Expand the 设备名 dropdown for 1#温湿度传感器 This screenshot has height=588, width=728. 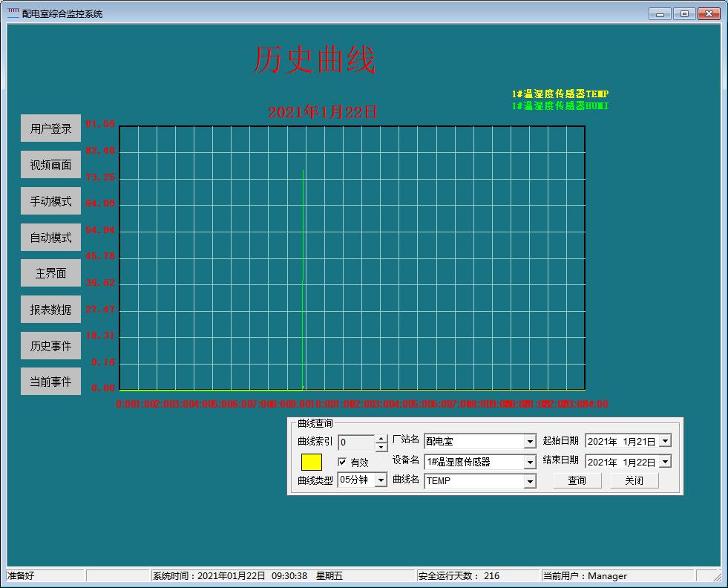530,462
